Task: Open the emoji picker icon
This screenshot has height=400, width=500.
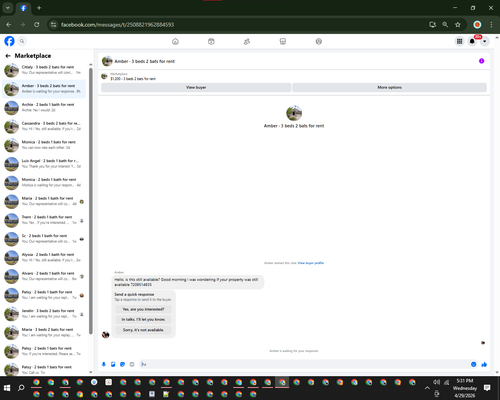Action: click(473, 364)
